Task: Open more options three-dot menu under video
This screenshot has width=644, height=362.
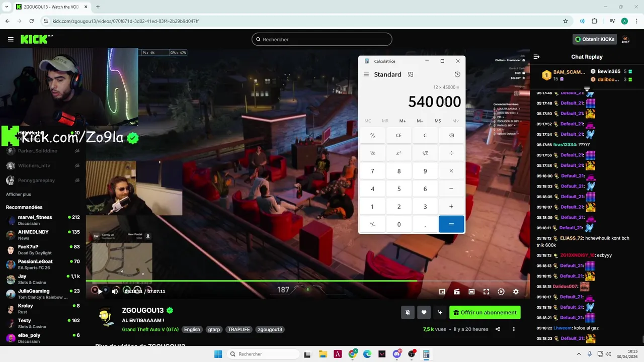Action: [x=514, y=329]
